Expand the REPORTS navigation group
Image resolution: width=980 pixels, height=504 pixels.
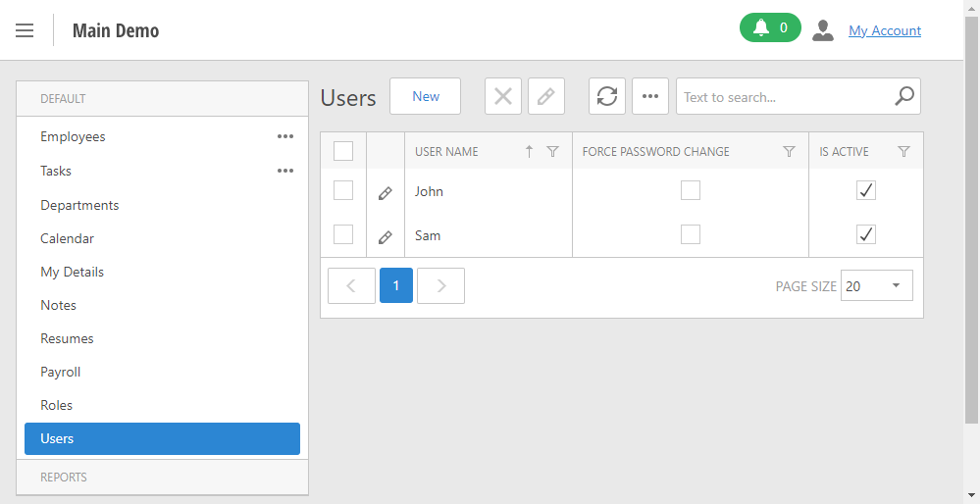tap(163, 478)
